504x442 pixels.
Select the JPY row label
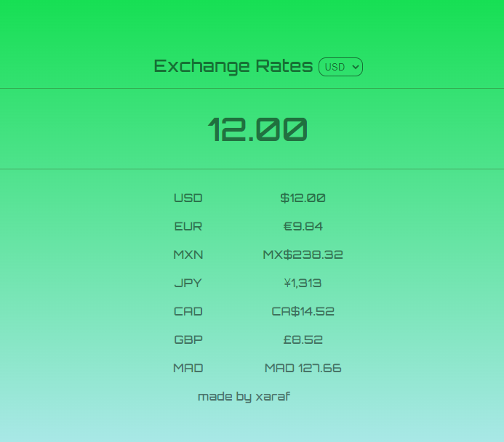tap(188, 283)
